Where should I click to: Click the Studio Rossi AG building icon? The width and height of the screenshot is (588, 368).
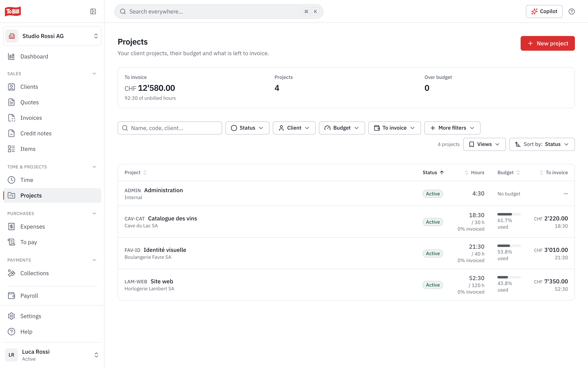click(12, 36)
